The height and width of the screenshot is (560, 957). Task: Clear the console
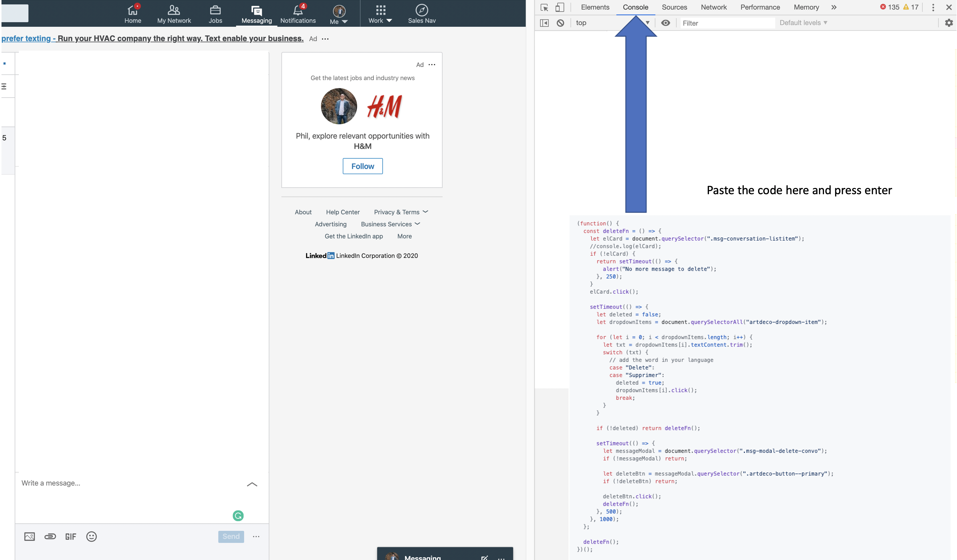[560, 23]
